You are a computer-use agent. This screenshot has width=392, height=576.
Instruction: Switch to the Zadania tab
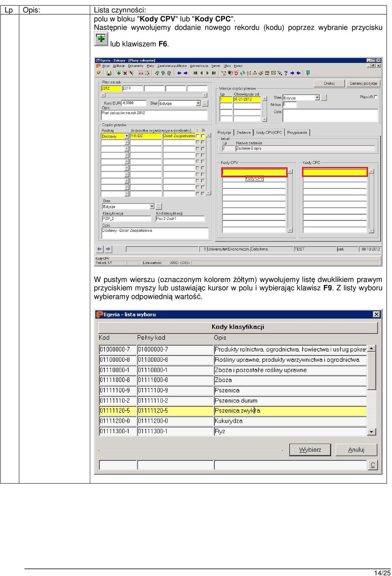(x=243, y=132)
